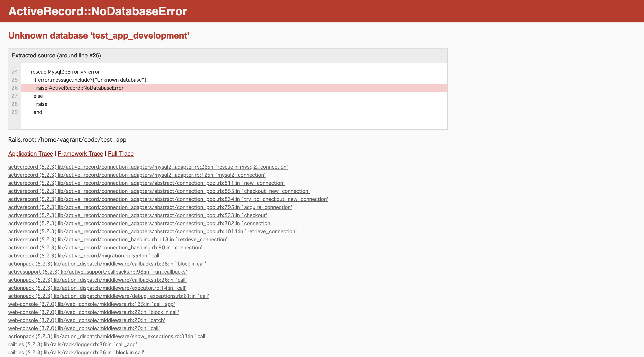Click railties logger.rb:38 call_app trace
The image size is (644, 357).
point(73,344)
